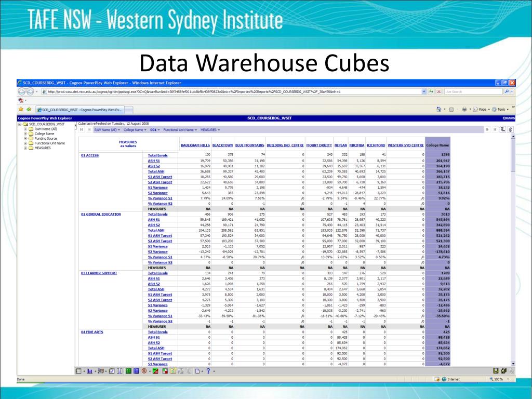Screen dimensions: 532x399
Task: Click the yellow find icon in bottom toolbar
Action: click(173, 371)
